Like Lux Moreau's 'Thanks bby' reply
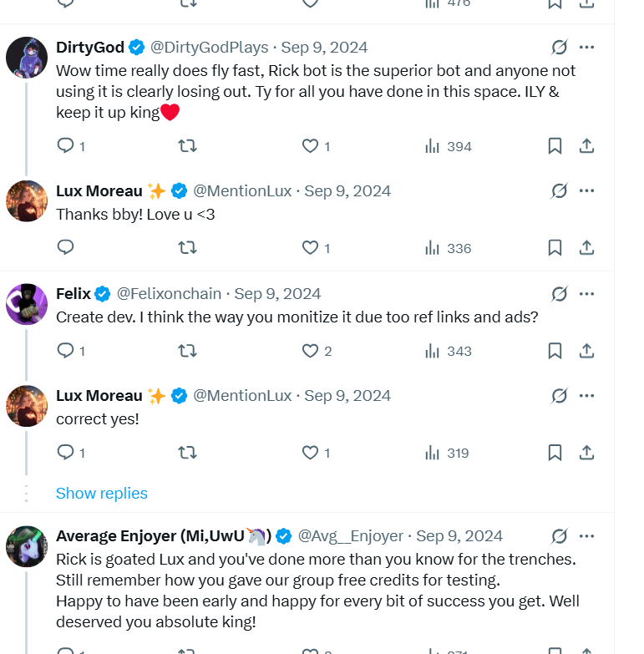The width and height of the screenshot is (644, 654). coord(310,248)
